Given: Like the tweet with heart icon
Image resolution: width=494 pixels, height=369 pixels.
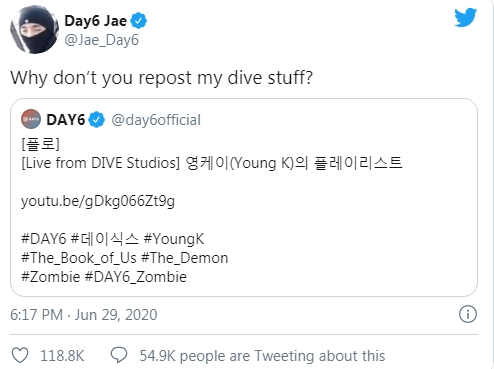Looking at the screenshot, I should point(20,355).
